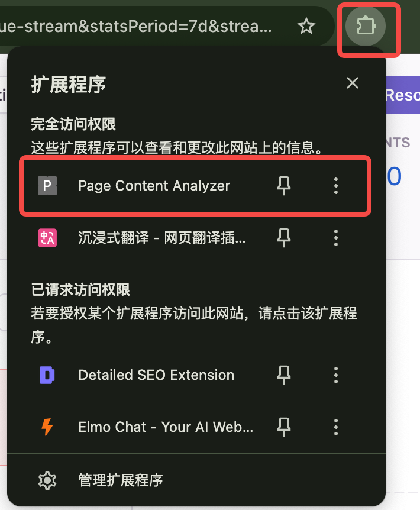Click the address bar URL text
This screenshot has height=510, width=420.
pos(135,26)
